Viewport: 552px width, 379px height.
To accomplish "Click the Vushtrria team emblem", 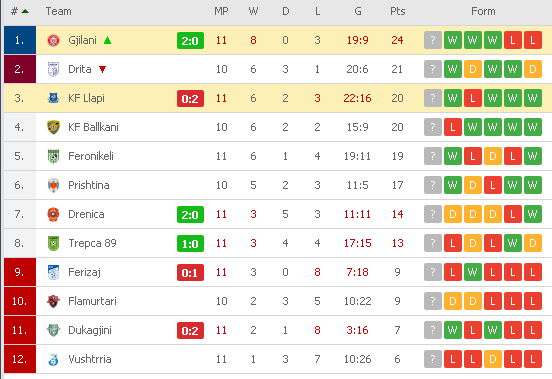I will pos(54,359).
